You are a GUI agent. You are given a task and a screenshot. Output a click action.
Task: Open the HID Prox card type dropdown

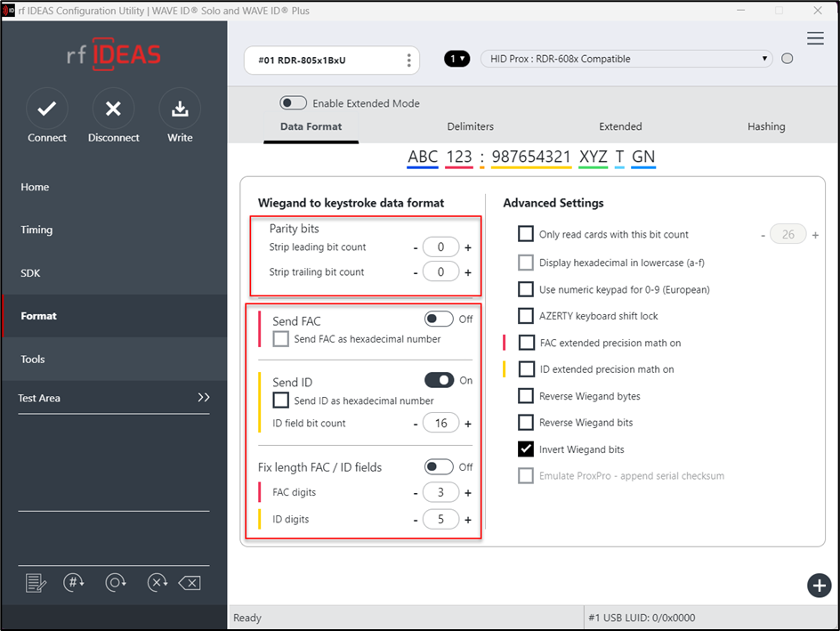coord(626,59)
